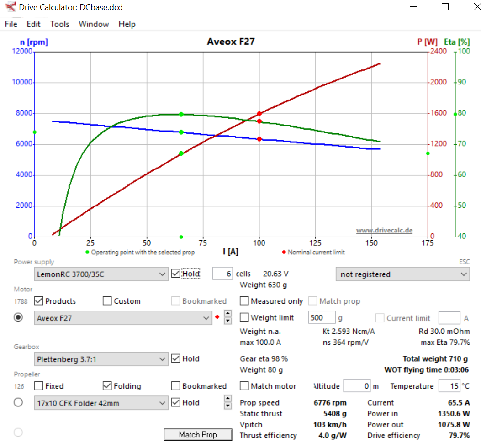
Task: Click the 'ns 364 rpm/V' value
Action: [x=346, y=342]
